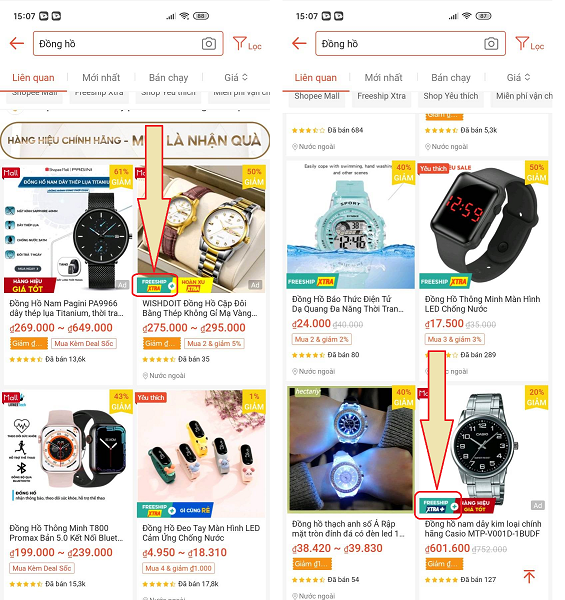Tap the scroll-to-top arrow icon
This screenshot has height=600, width=565.
click(x=529, y=576)
